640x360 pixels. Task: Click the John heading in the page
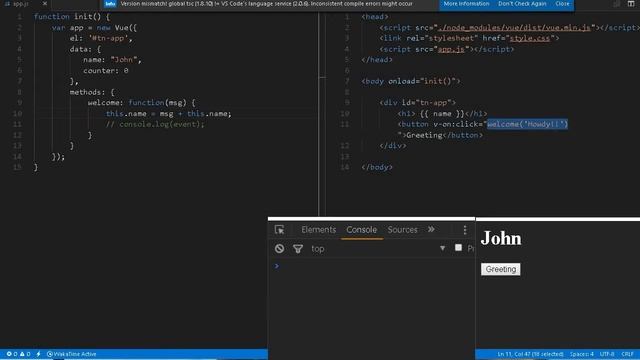501,238
